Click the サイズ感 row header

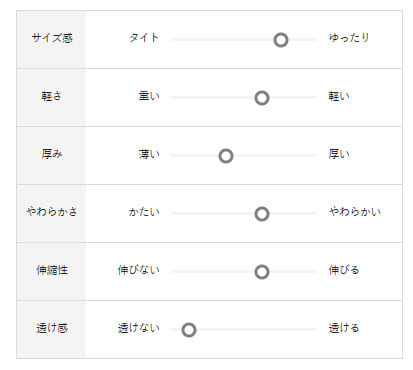tap(51, 39)
